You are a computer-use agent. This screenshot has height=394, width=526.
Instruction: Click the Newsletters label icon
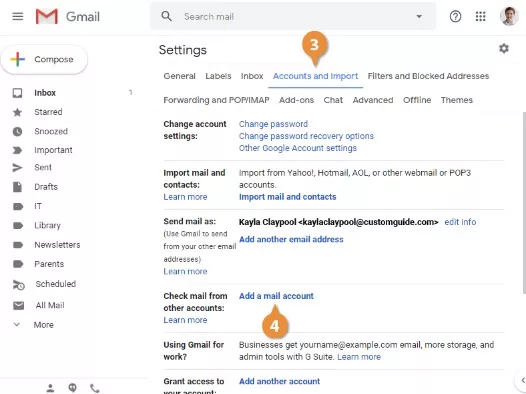tap(18, 245)
